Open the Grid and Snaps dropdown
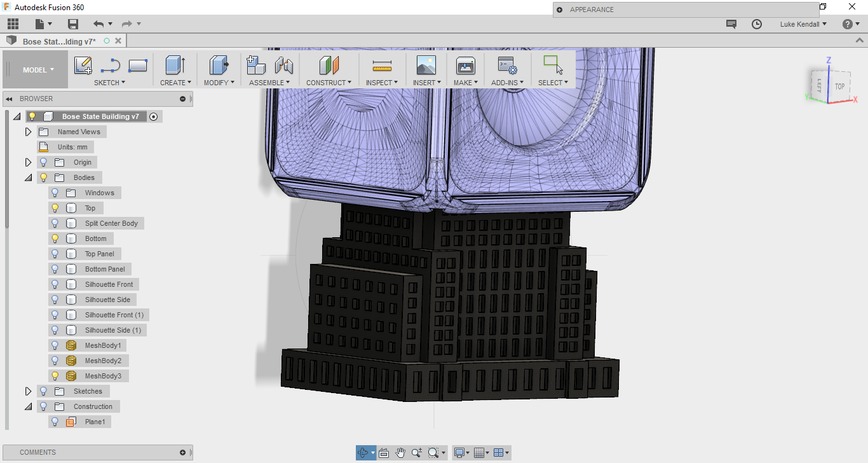868x463 pixels. (481, 453)
